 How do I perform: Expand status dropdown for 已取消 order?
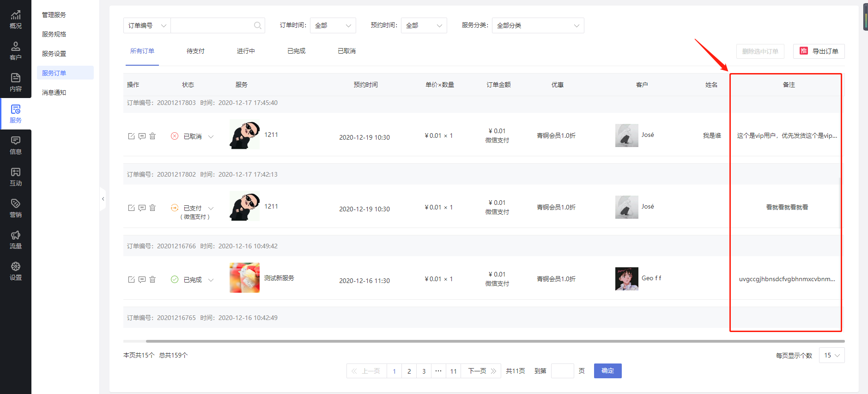pyautogui.click(x=211, y=137)
